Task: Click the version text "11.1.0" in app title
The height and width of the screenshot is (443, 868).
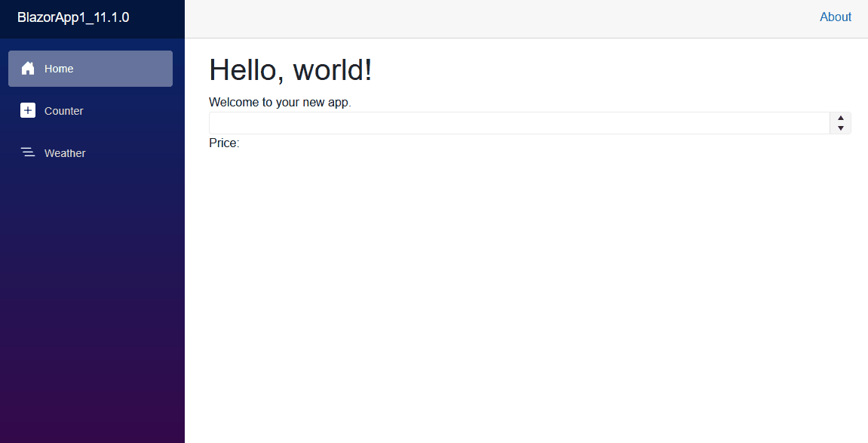Action: (x=112, y=17)
